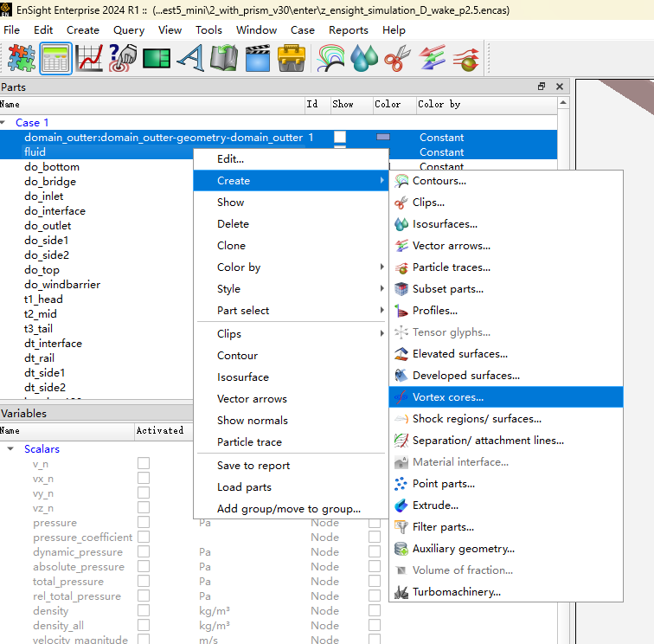Viewport: 654px width, 644px height.
Task: Open the line plot toolbar icon
Action: pos(89,59)
